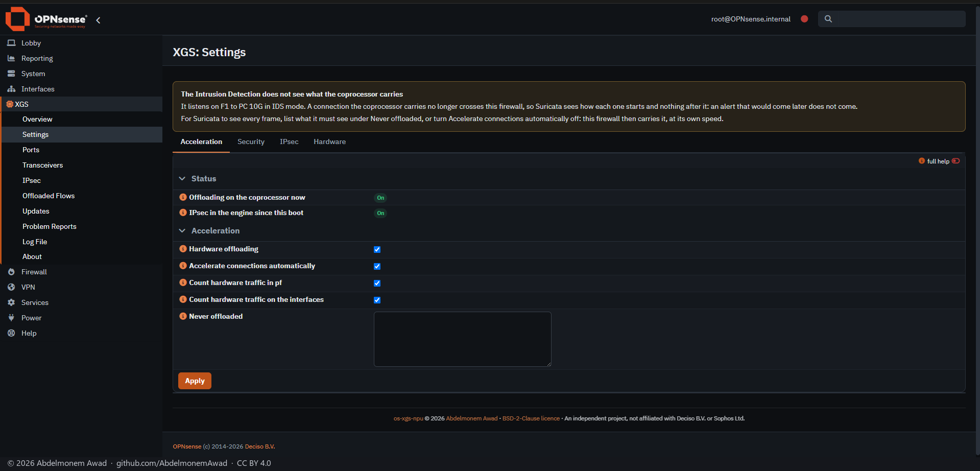Click the Firewall flame icon
This screenshot has height=471, width=980.
tap(11, 272)
